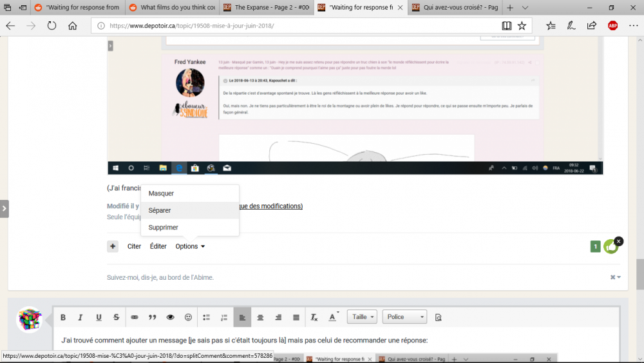Insert a link using the chain icon

tap(135, 317)
